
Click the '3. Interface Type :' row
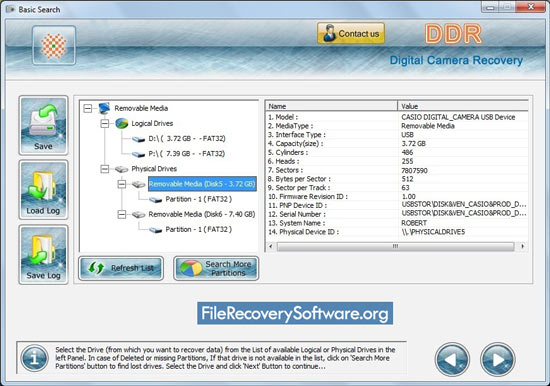pos(397,135)
